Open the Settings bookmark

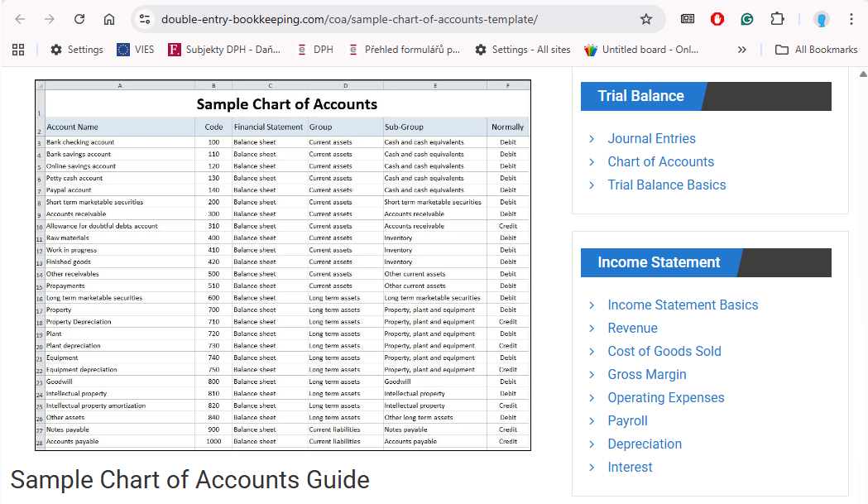point(76,50)
